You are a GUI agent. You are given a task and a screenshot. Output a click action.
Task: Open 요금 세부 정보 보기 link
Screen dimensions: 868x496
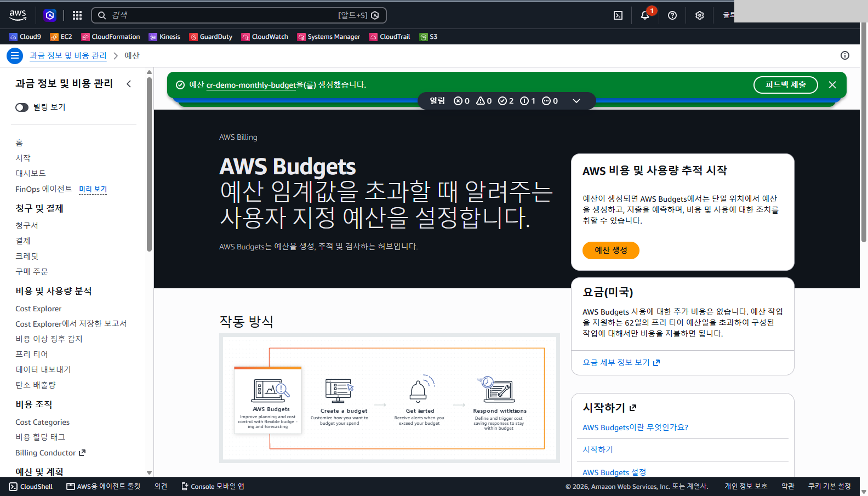(621, 363)
